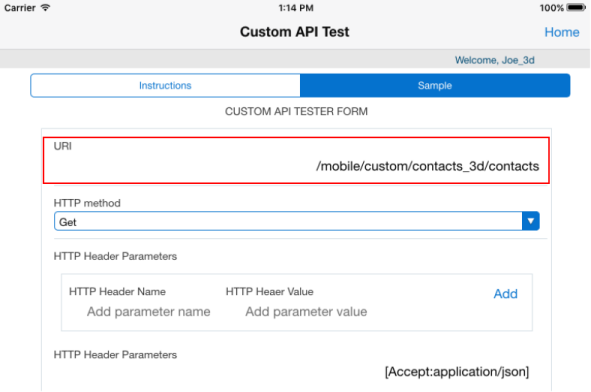This screenshot has height=392, width=591.
Task: Click the 1:14 PM clock
Action: (x=296, y=8)
